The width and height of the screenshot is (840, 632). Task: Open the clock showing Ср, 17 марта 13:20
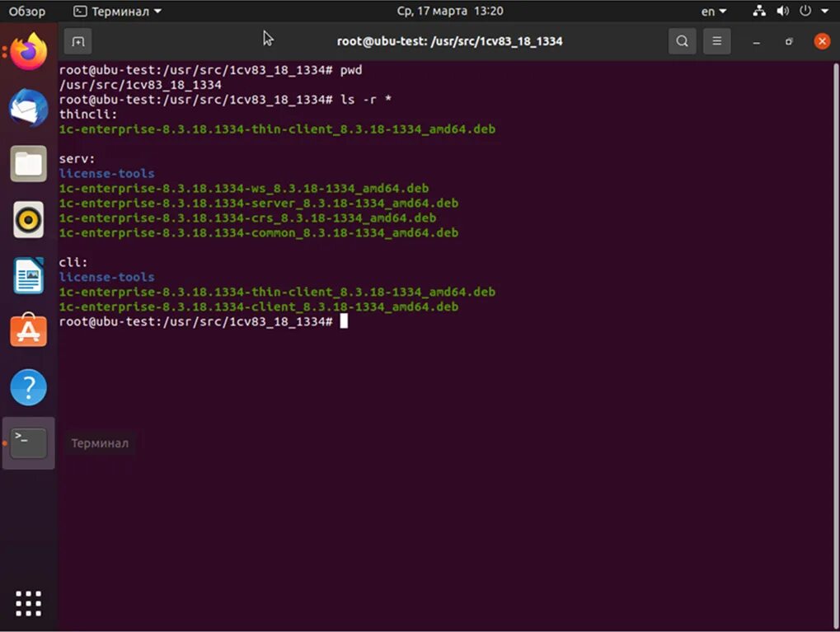(450, 11)
